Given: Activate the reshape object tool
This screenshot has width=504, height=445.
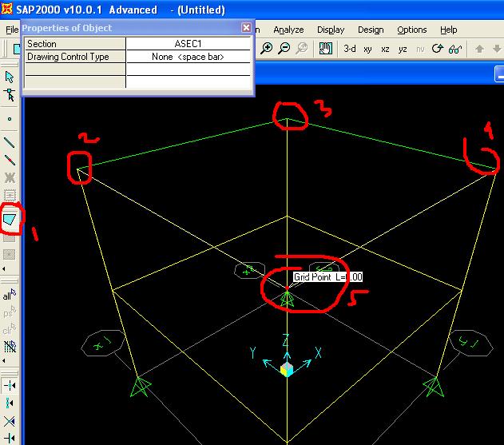Looking at the screenshot, I should [x=10, y=95].
